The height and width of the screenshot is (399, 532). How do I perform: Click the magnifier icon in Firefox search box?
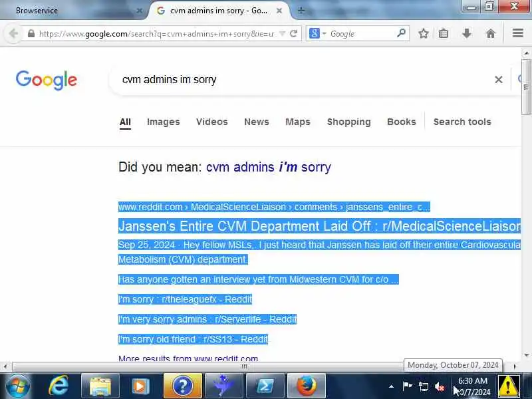point(401,33)
